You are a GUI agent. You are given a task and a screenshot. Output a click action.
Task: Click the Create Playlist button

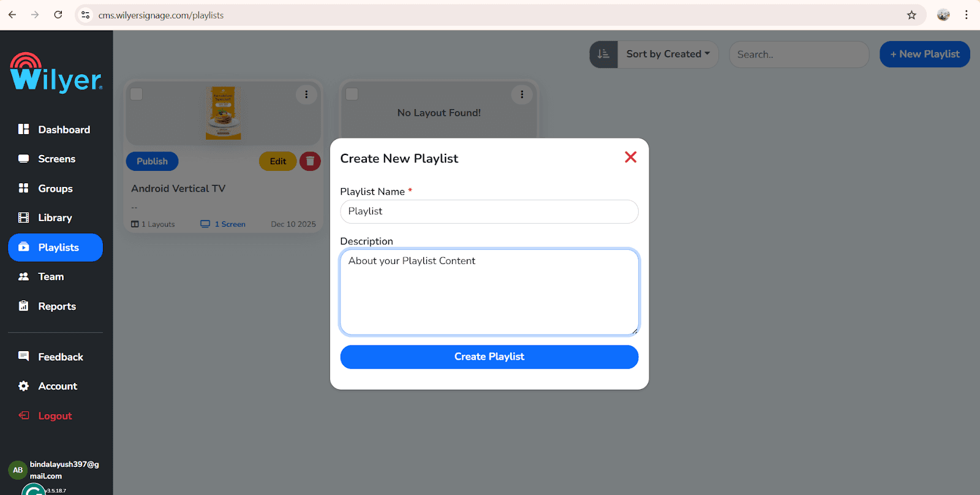click(x=489, y=357)
